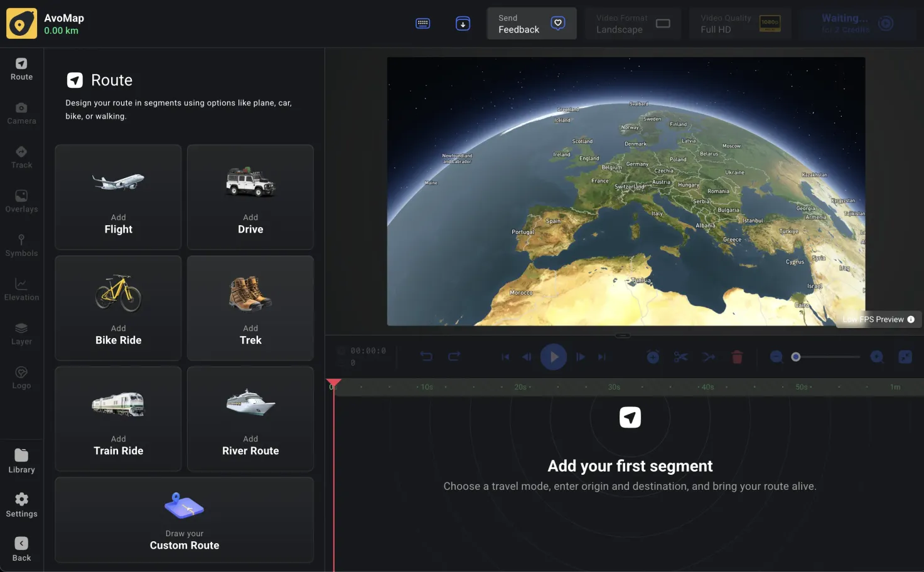Click the download/import icon in top bar

tap(463, 24)
